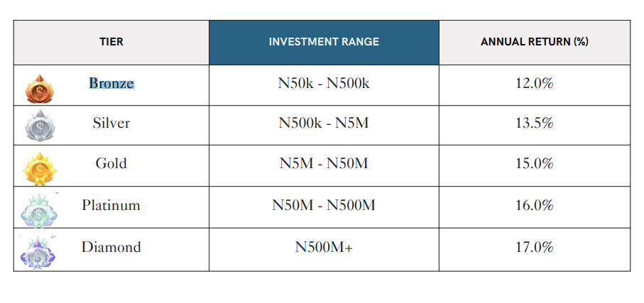The image size is (644, 303).
Task: Click the 12.0% annual return value
Action: click(534, 83)
